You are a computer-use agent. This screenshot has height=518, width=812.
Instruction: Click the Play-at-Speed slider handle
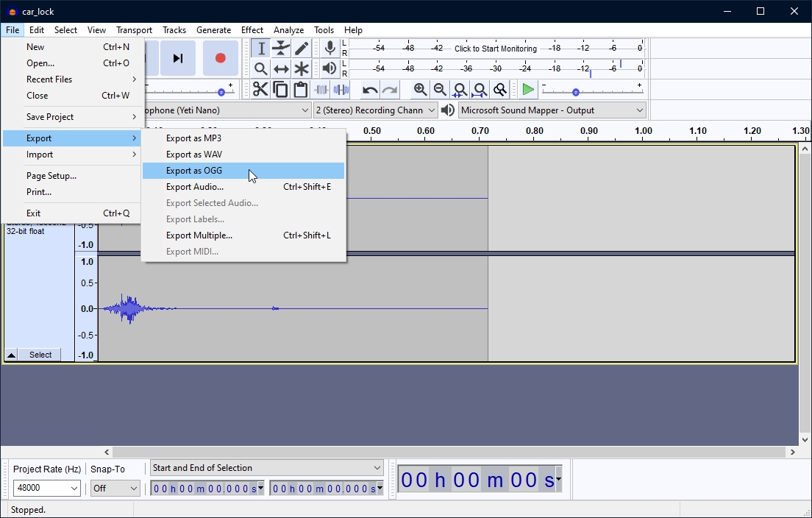pyautogui.click(x=576, y=93)
